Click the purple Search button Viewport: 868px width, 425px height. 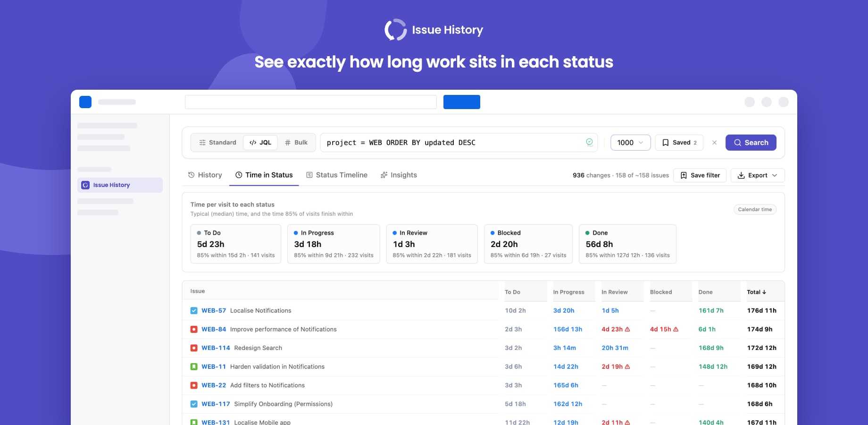click(x=751, y=143)
